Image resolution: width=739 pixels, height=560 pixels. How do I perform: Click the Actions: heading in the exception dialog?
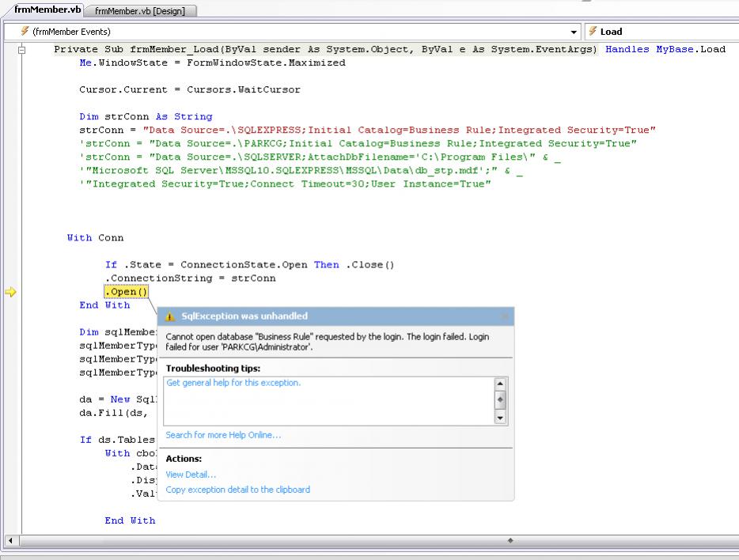pyautogui.click(x=184, y=459)
